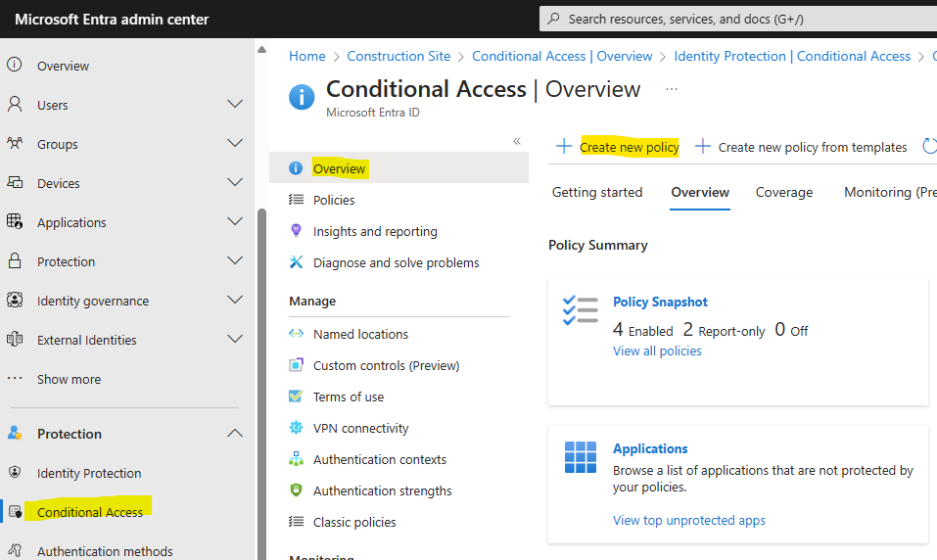Click the External Identities icon
937x560 pixels.
pyautogui.click(x=15, y=340)
